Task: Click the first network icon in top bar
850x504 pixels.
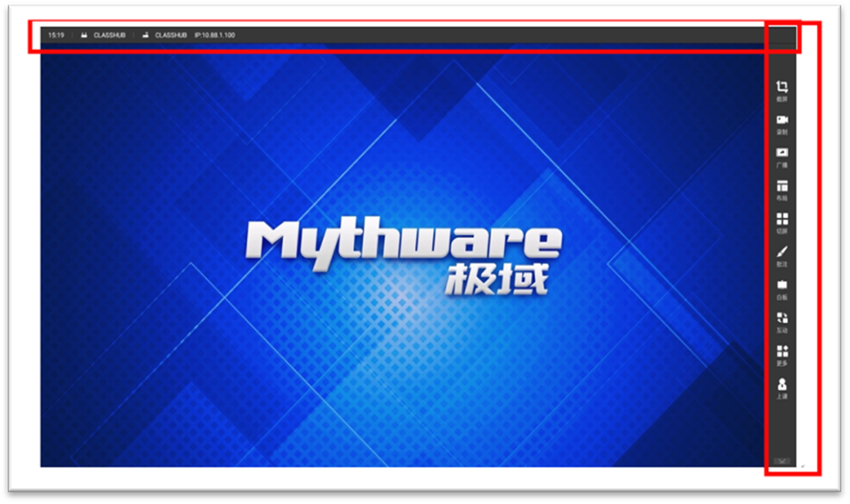Action: tap(84, 36)
